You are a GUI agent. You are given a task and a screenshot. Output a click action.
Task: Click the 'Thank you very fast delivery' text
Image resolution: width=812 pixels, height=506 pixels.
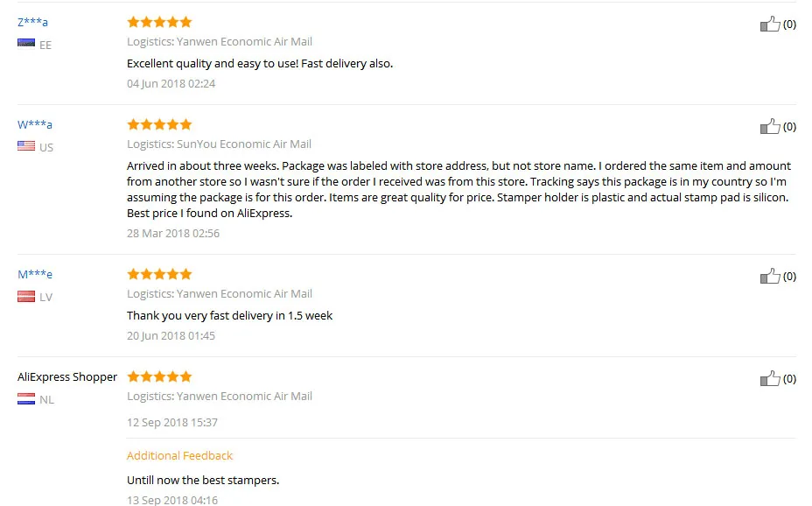230,315
